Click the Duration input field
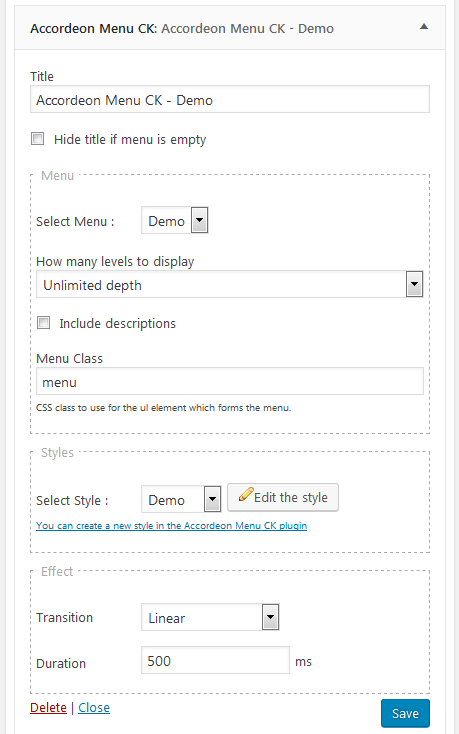Image resolution: width=459 pixels, height=734 pixels. click(x=215, y=660)
